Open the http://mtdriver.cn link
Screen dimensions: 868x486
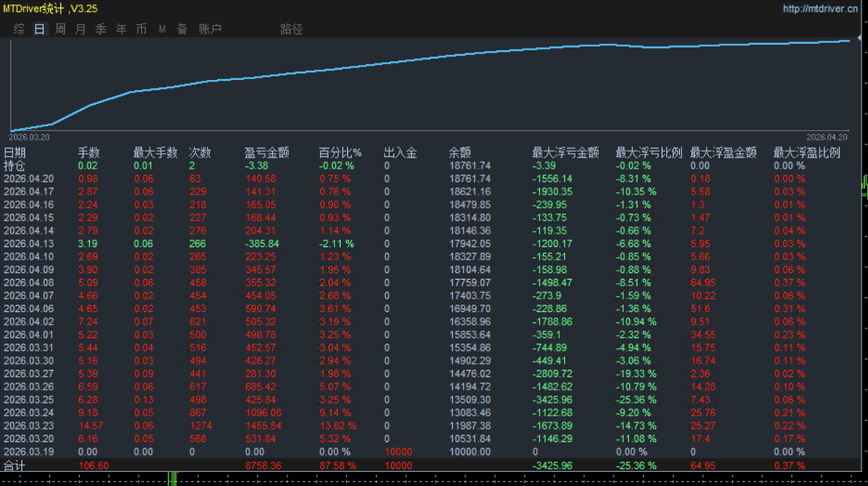point(820,9)
